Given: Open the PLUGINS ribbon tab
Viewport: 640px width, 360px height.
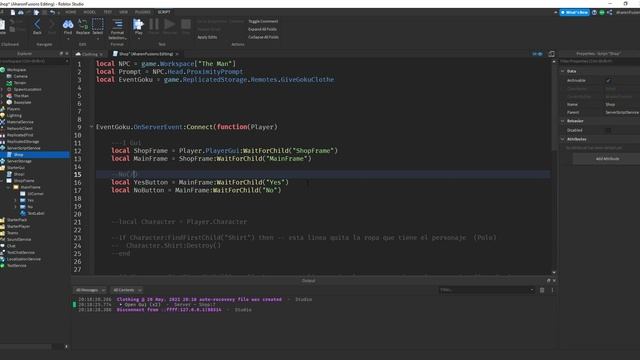Looking at the screenshot, I should tap(143, 12).
